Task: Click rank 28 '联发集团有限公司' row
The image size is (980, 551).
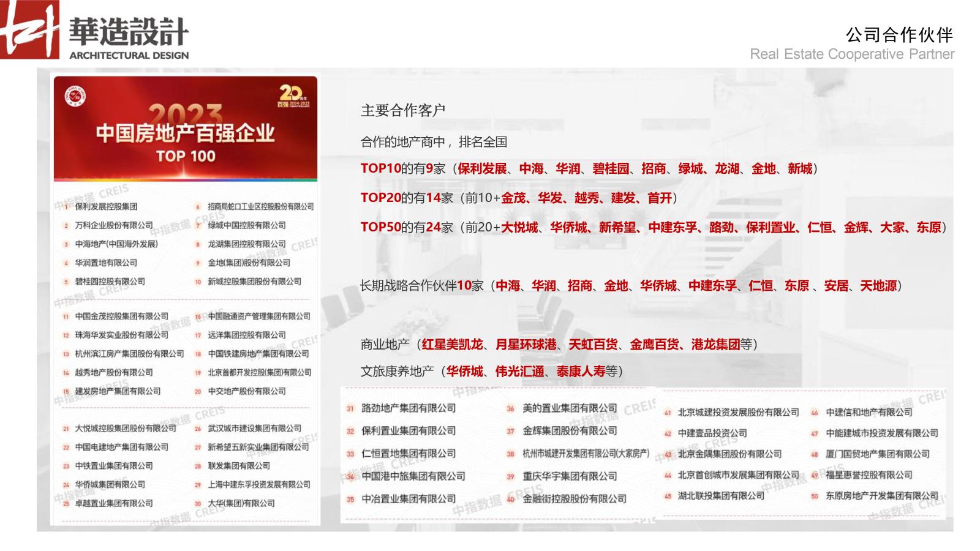Action: coord(233,466)
